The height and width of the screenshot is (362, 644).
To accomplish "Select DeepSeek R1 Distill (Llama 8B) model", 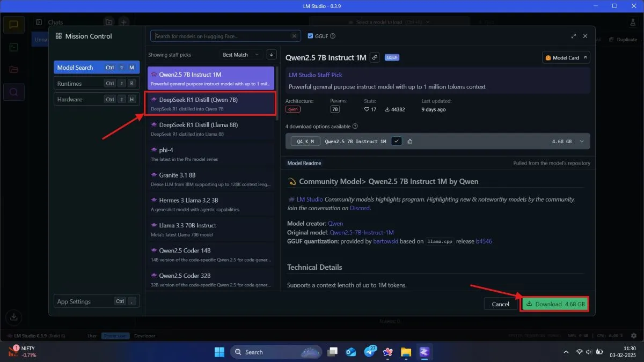I will pyautogui.click(x=211, y=129).
